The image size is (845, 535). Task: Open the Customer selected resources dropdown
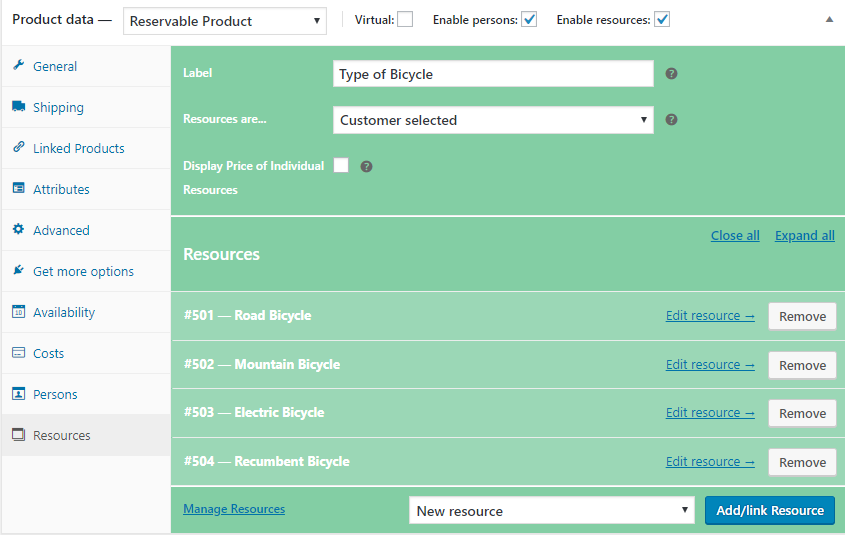pos(493,120)
